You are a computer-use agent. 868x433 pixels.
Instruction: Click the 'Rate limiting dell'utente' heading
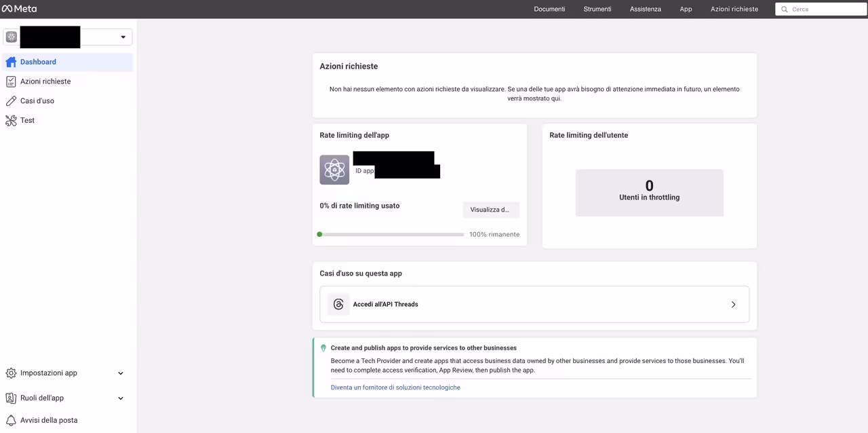[589, 135]
